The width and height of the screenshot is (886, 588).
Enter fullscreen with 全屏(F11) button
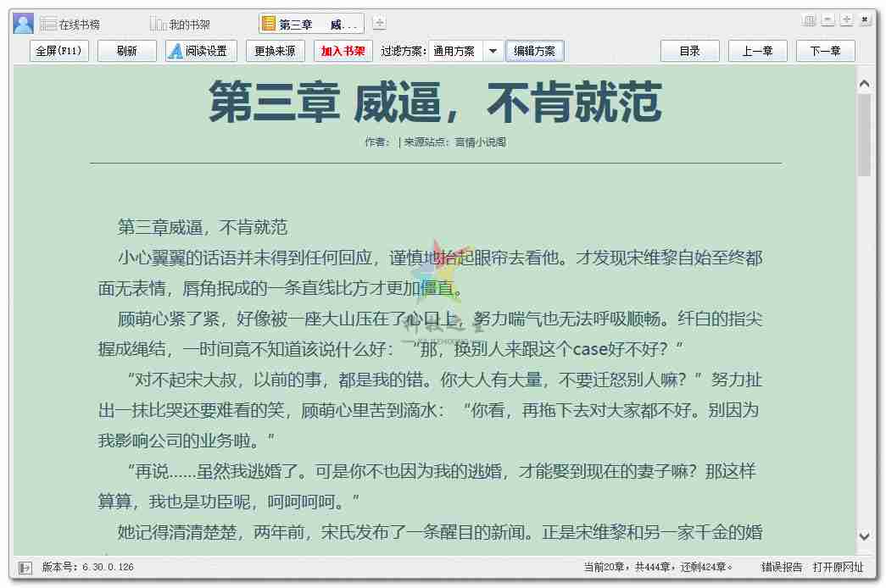59,51
